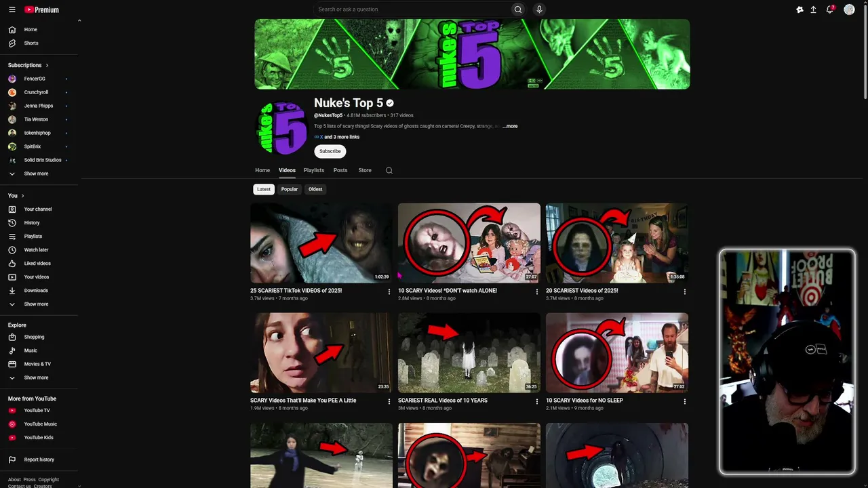Play the 25 SCARIEST TikTok VIDEOS thumbnail

click(321, 243)
